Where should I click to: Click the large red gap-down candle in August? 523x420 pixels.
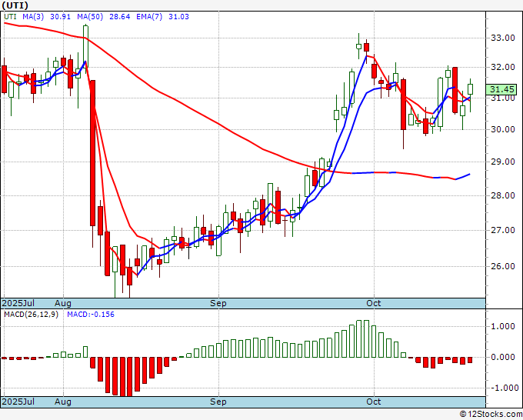(x=93, y=153)
